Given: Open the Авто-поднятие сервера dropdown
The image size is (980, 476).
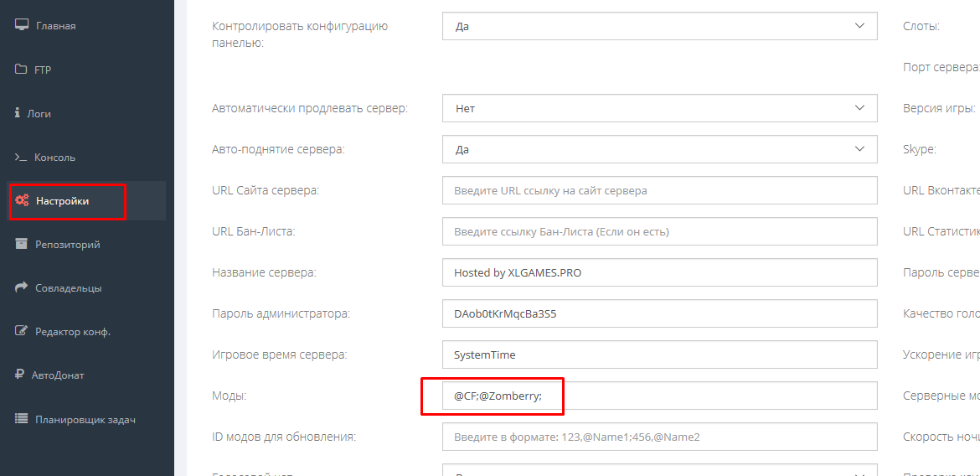Looking at the screenshot, I should pos(659,149).
